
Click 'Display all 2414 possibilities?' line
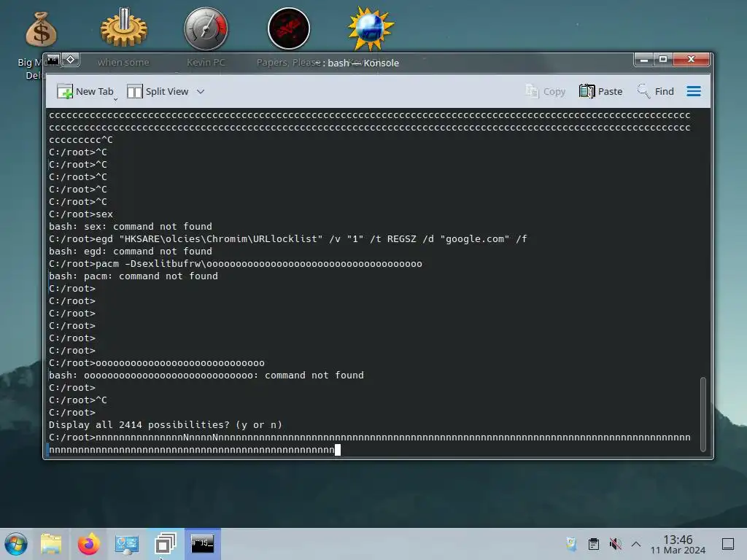pos(166,425)
